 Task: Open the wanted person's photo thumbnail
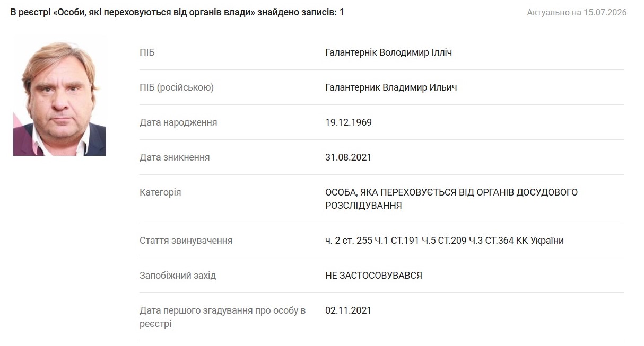(59, 95)
